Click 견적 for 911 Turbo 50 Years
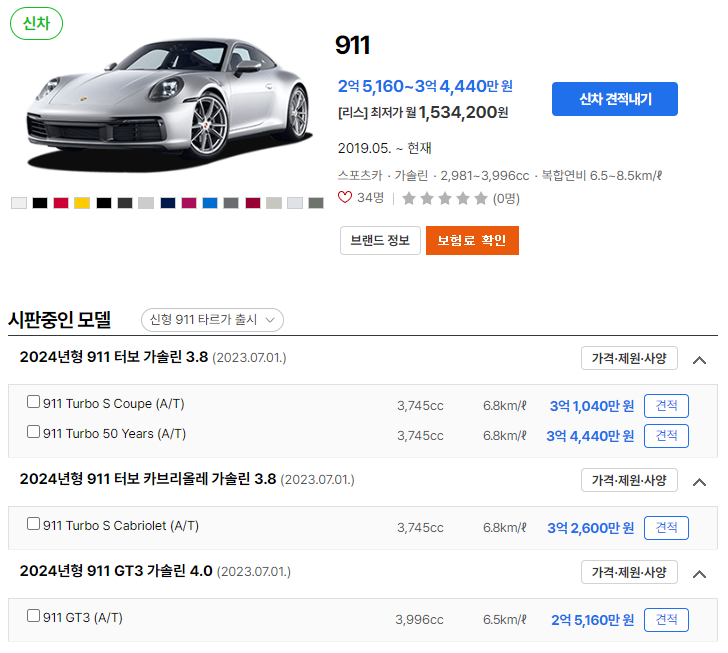The image size is (728, 653). click(x=666, y=436)
